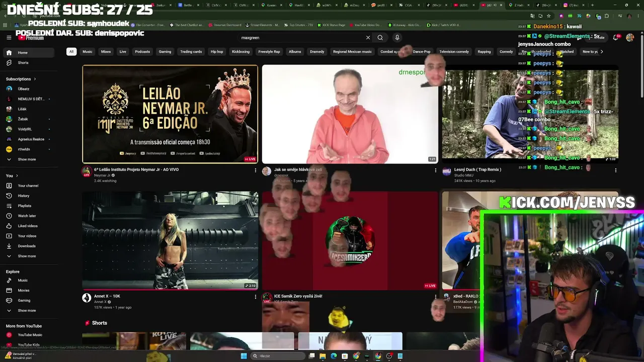Play the Annet X 10K video thumbnail
Screen dimensions: 644x362
click(x=170, y=240)
